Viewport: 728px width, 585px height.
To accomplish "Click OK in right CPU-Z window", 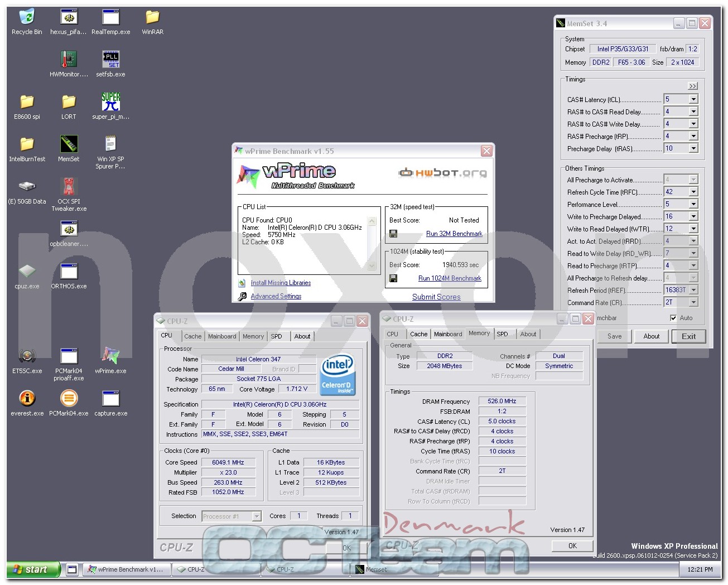I will tap(572, 546).
